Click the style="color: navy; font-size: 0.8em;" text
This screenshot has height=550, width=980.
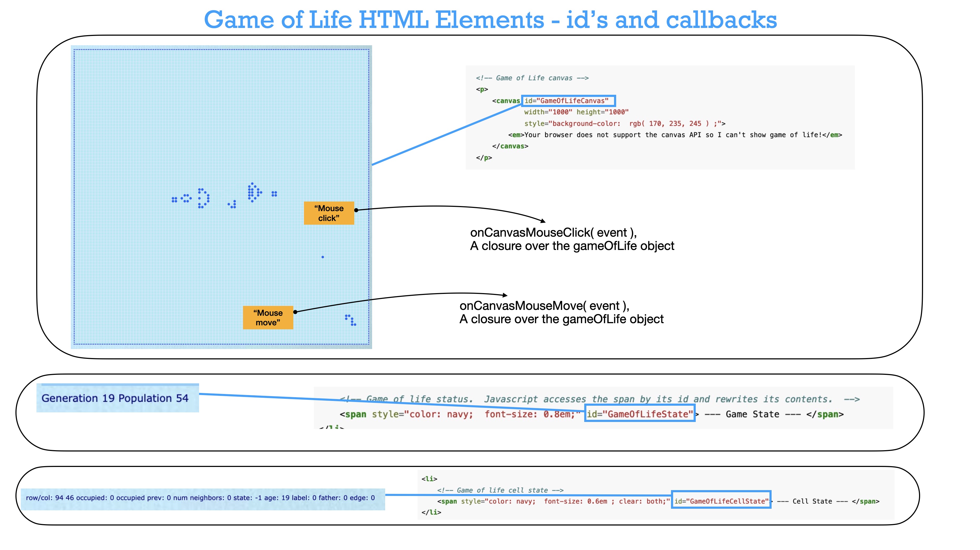click(x=476, y=414)
